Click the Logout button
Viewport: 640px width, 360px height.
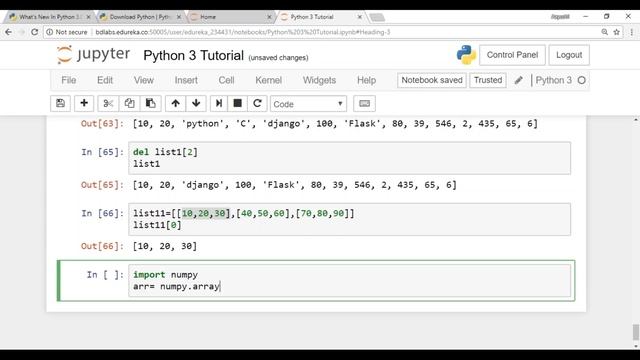tap(569, 55)
